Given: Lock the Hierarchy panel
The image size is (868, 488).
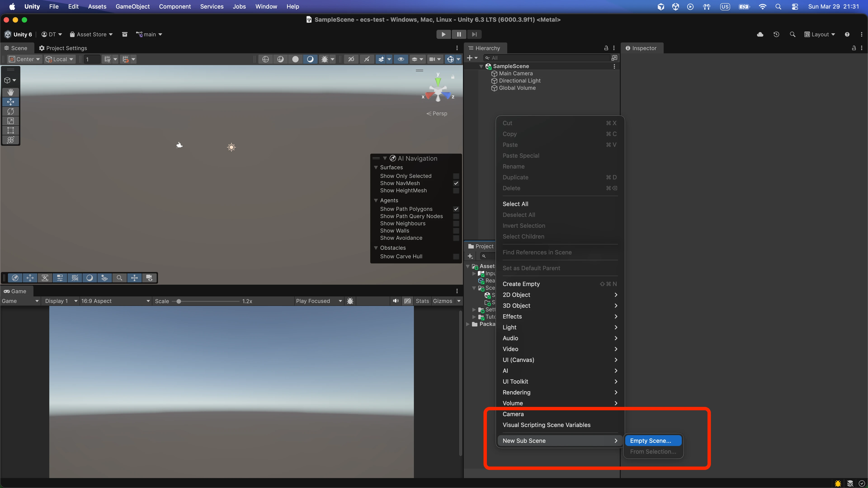Looking at the screenshot, I should [x=606, y=48].
